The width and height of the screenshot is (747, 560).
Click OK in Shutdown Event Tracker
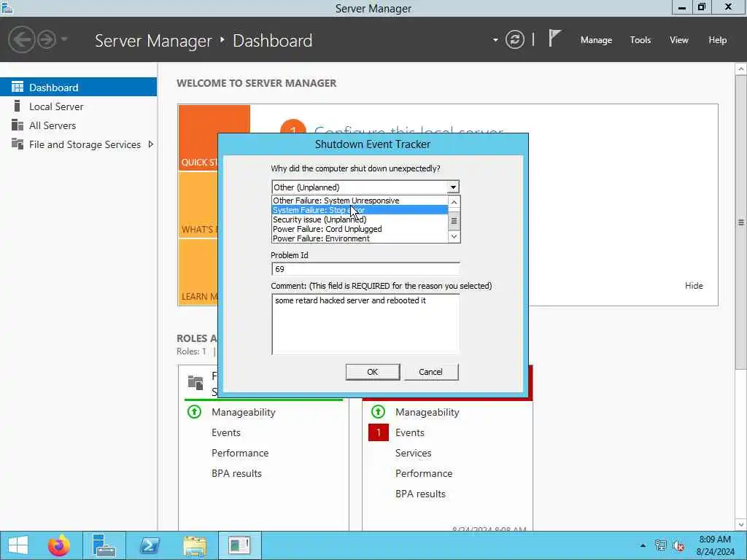373,372
